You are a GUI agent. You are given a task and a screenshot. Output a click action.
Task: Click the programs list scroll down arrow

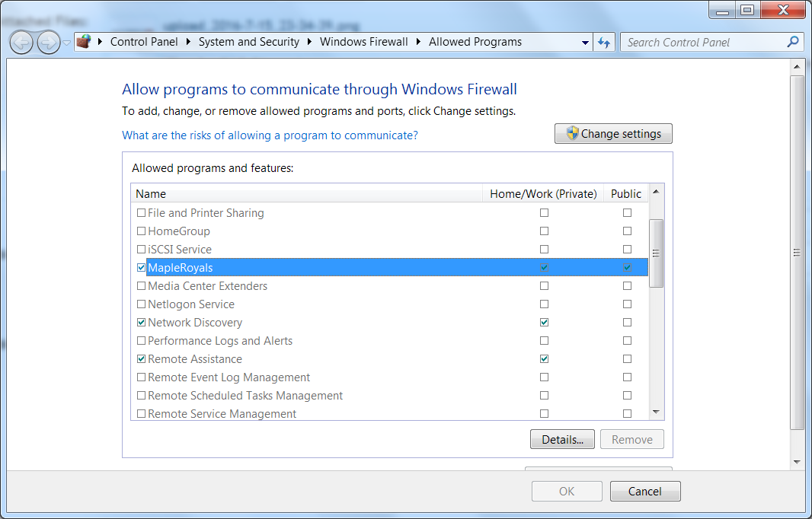656,412
